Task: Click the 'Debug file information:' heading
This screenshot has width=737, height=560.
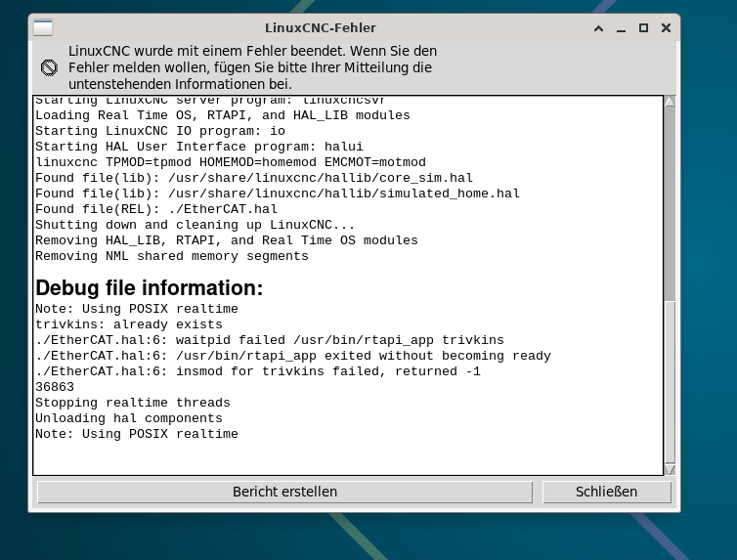Action: 150,288
